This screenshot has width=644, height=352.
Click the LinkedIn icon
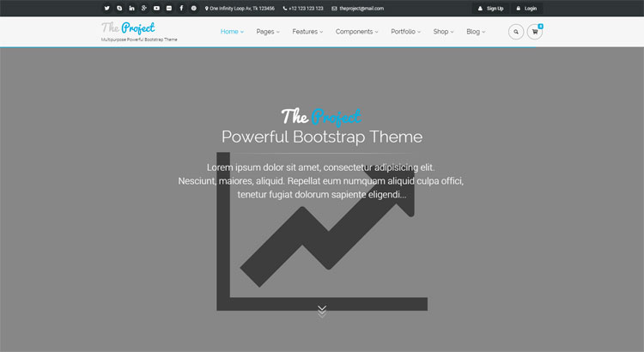[131, 9]
